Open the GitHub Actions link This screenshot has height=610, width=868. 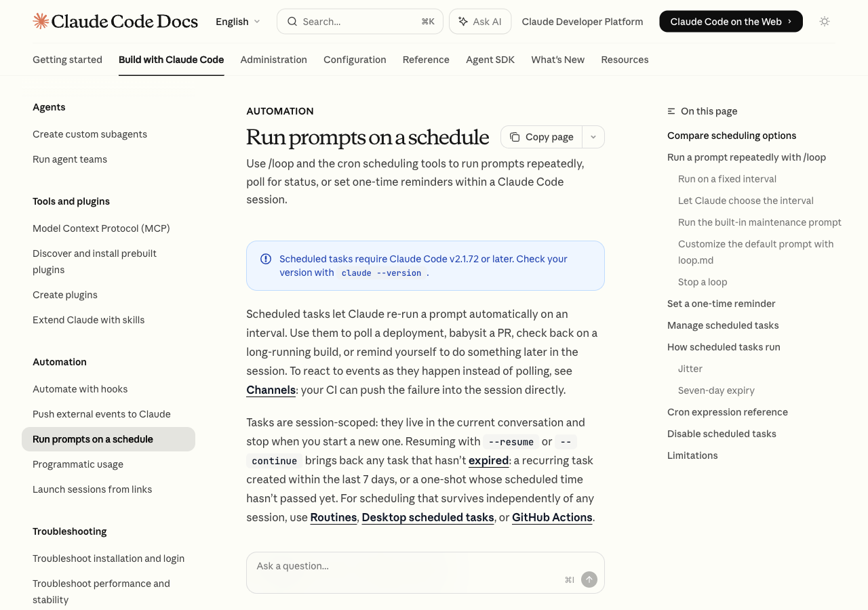[x=552, y=517]
